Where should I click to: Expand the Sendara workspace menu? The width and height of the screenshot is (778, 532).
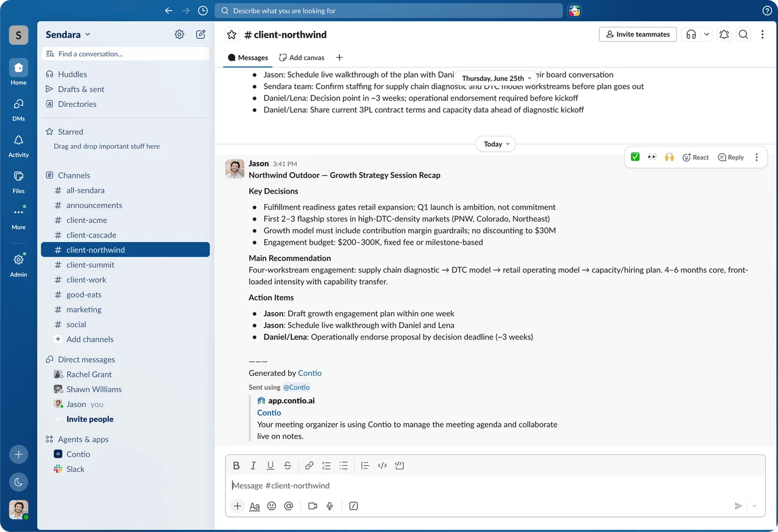[x=68, y=35]
